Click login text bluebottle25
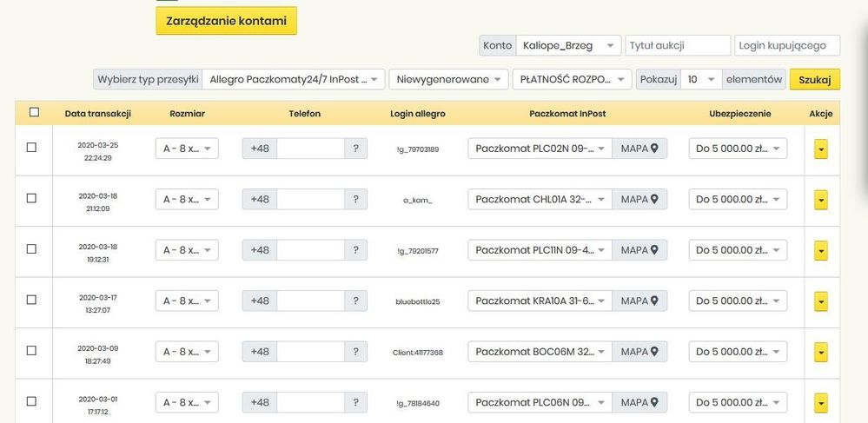Viewport: 868px width, 423px height. pos(418,301)
